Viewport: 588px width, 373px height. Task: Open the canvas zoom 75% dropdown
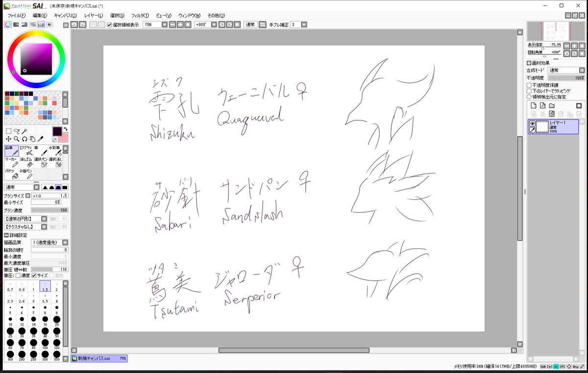[x=164, y=25]
